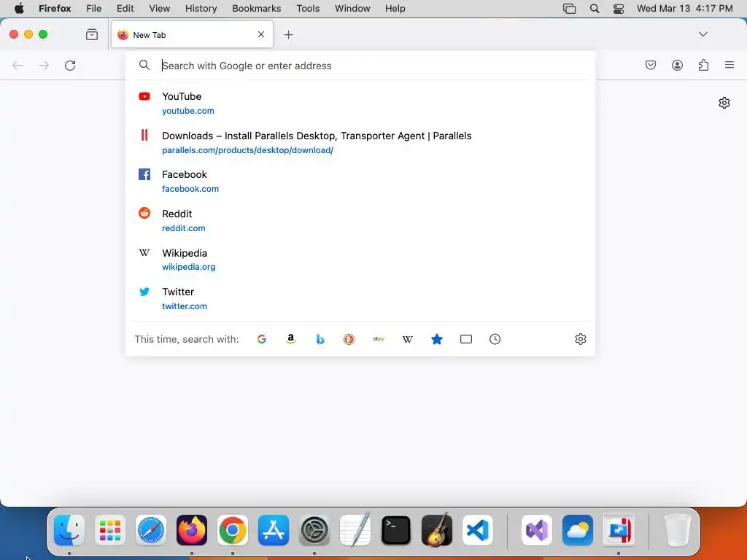Choose the Wikipedia suggestion row
Viewport: 747px width, 560px height.
click(x=360, y=260)
